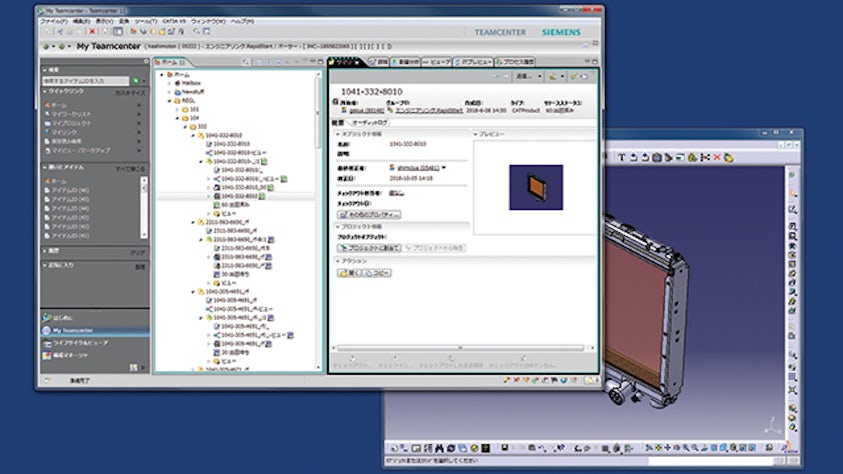Click the summary panel horizontal scrollbar
This screenshot has height=474, width=843.
click(460, 348)
